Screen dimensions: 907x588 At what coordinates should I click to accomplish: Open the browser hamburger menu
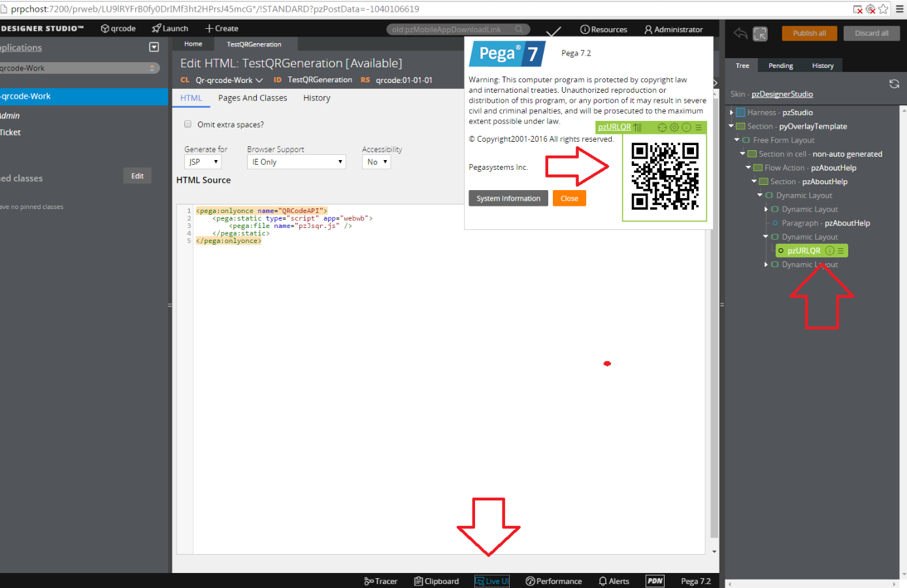(900, 9)
